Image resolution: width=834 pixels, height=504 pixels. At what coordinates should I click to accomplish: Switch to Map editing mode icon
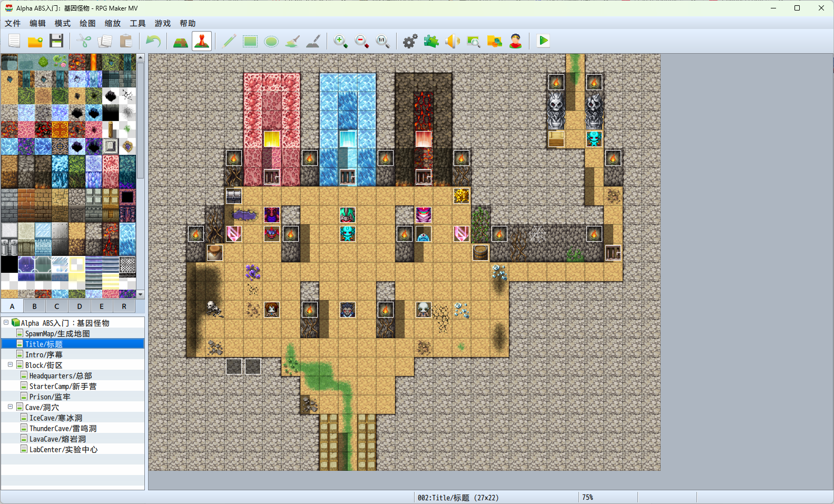click(181, 41)
